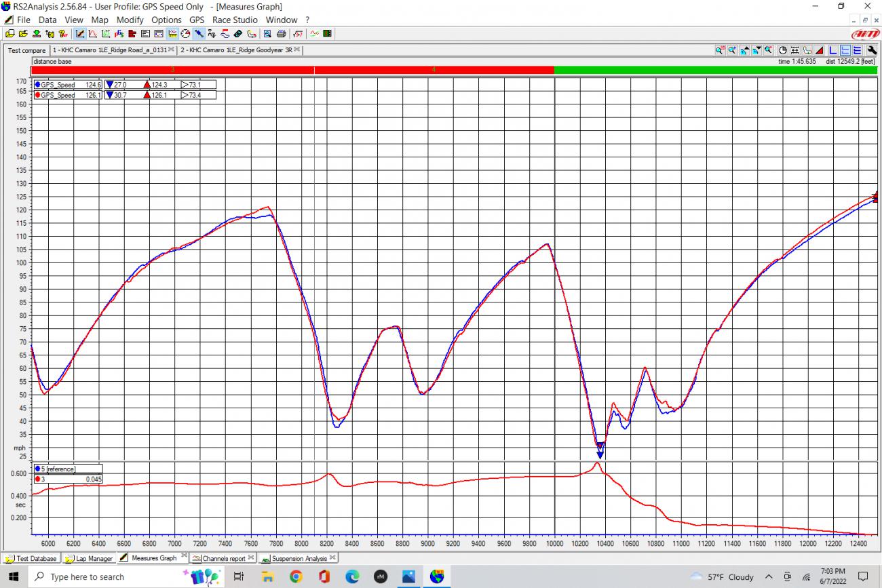Open the Modify menu
882x588 pixels.
pyautogui.click(x=130, y=20)
